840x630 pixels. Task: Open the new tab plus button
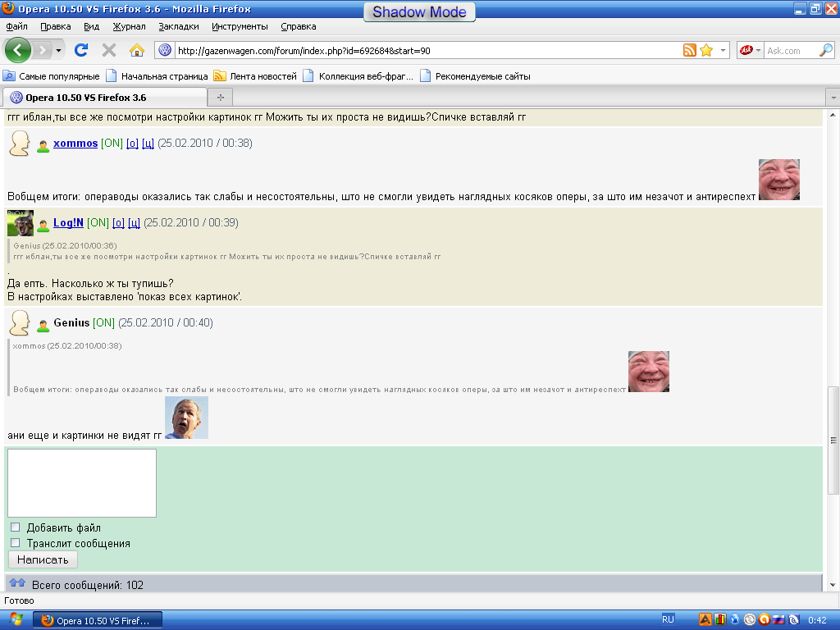220,97
